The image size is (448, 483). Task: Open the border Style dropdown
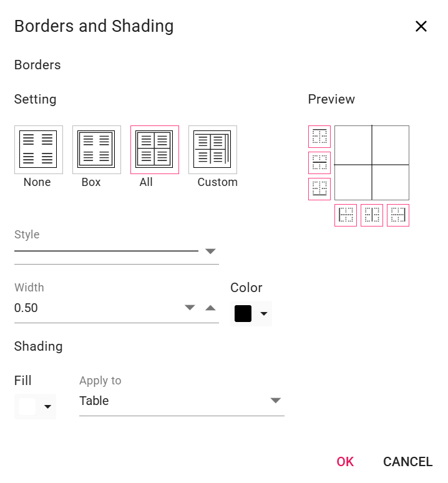coord(210,251)
